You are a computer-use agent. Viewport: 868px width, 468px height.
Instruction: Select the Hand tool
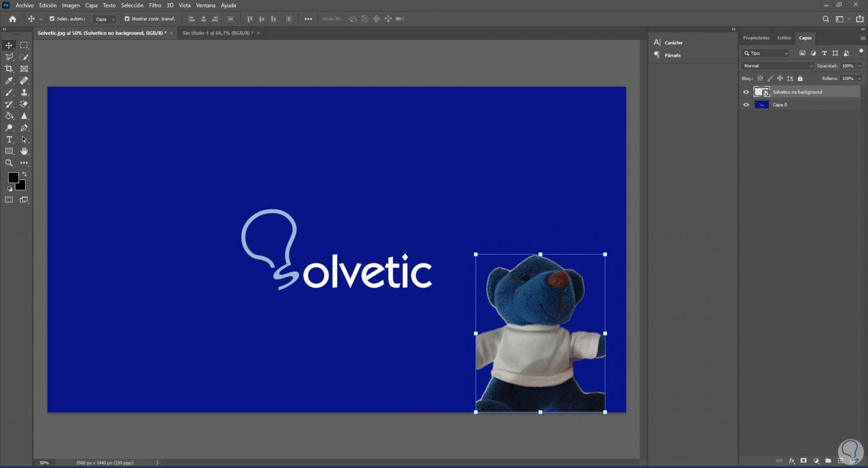[x=24, y=151]
